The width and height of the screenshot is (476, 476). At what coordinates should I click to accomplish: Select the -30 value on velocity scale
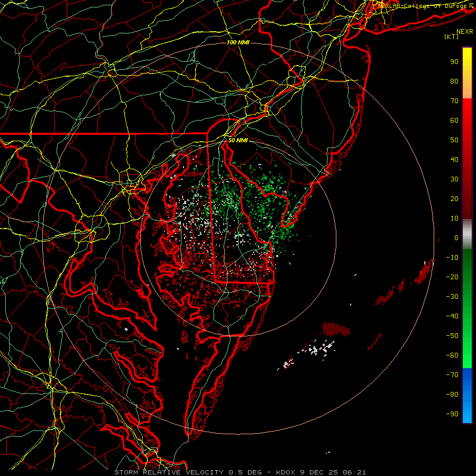(452, 297)
